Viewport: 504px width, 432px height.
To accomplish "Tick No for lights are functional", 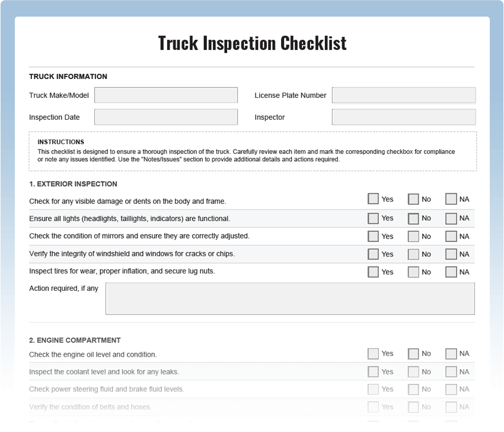I will pyautogui.click(x=413, y=218).
